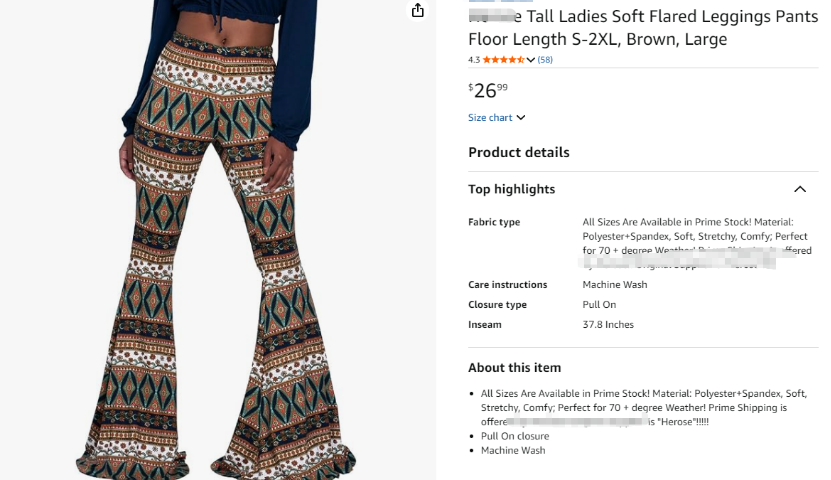
Task: Click the product title text
Action: 643,28
